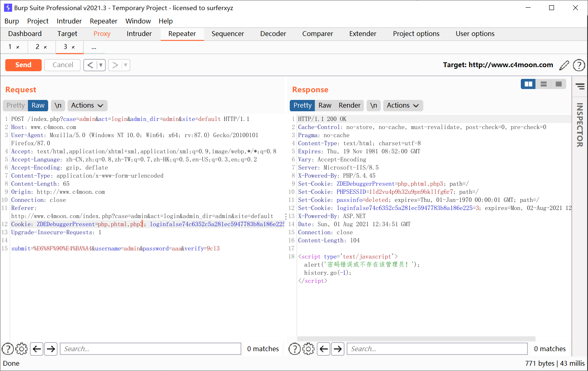588x371 pixels.
Task: Go to previous match in response search
Action: [324, 349]
